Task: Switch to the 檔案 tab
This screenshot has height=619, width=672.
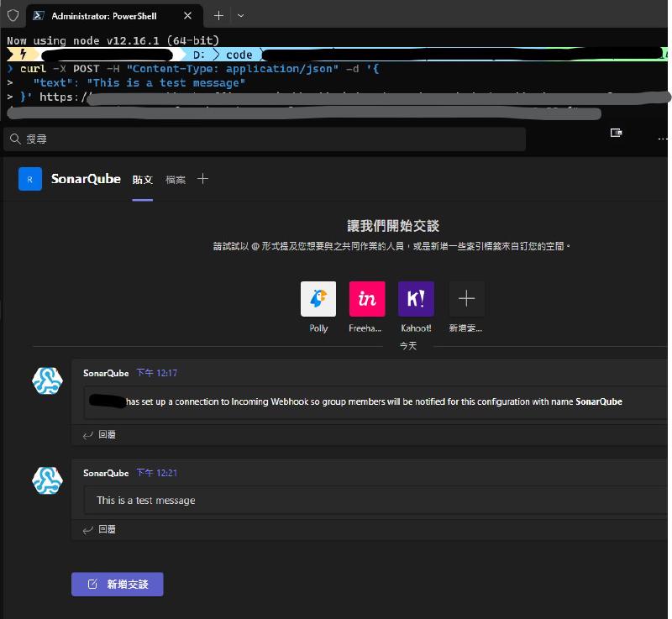Action: pos(176,180)
